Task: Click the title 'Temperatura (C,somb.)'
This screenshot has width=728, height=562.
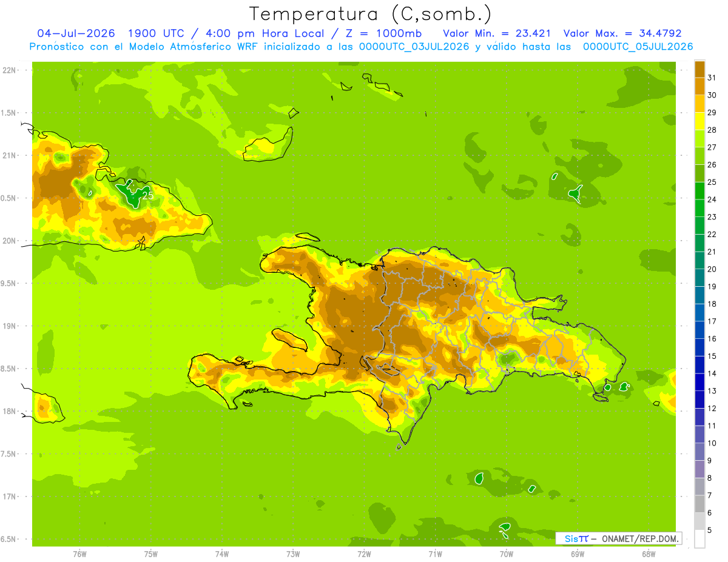Action: click(369, 14)
